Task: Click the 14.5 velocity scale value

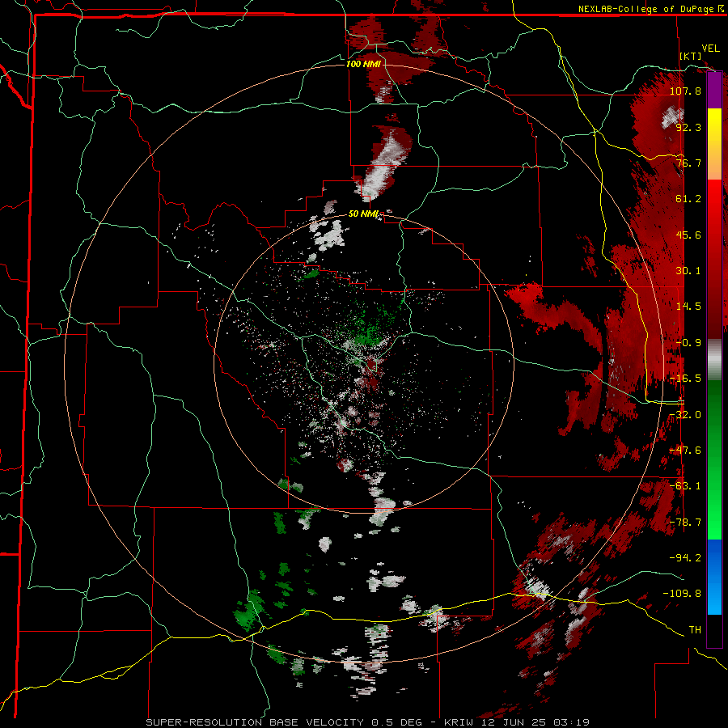Action: tap(688, 307)
